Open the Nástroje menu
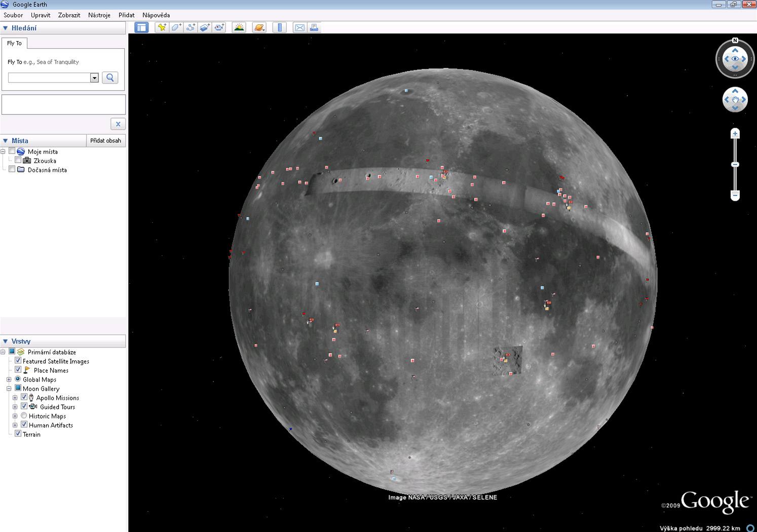The image size is (757, 532). 99,15
